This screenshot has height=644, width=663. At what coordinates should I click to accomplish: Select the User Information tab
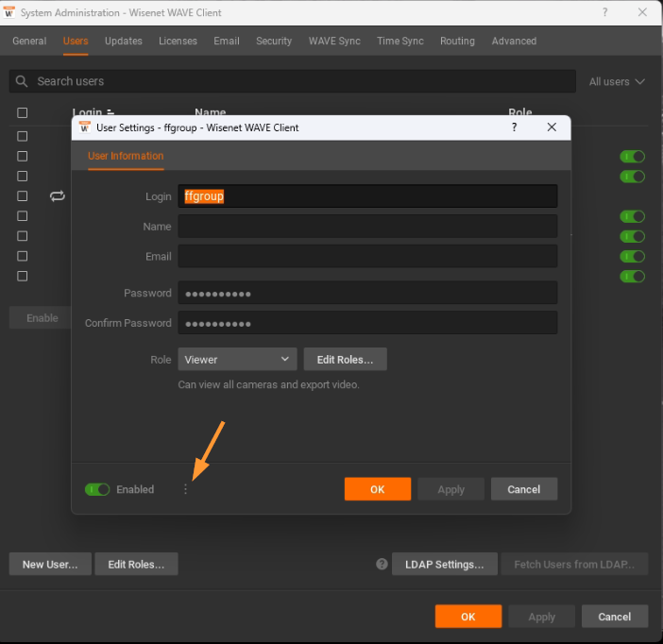[x=126, y=156]
